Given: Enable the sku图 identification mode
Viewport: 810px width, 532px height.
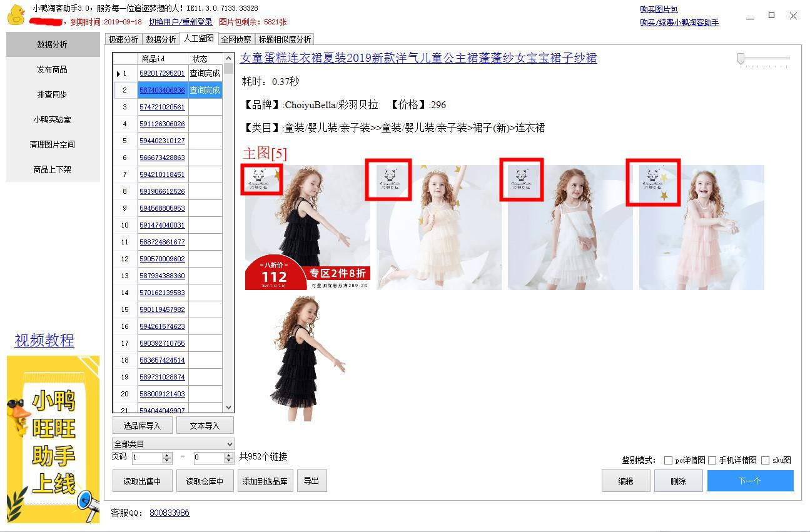Looking at the screenshot, I should 766,460.
